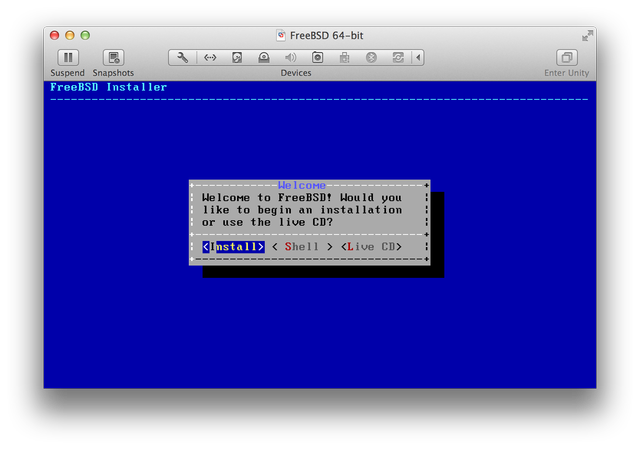Click the Bluetooth device icon

371,58
